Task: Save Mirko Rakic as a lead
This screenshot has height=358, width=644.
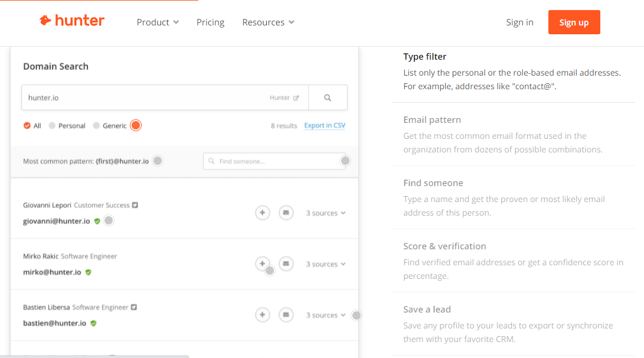Action: [263, 263]
